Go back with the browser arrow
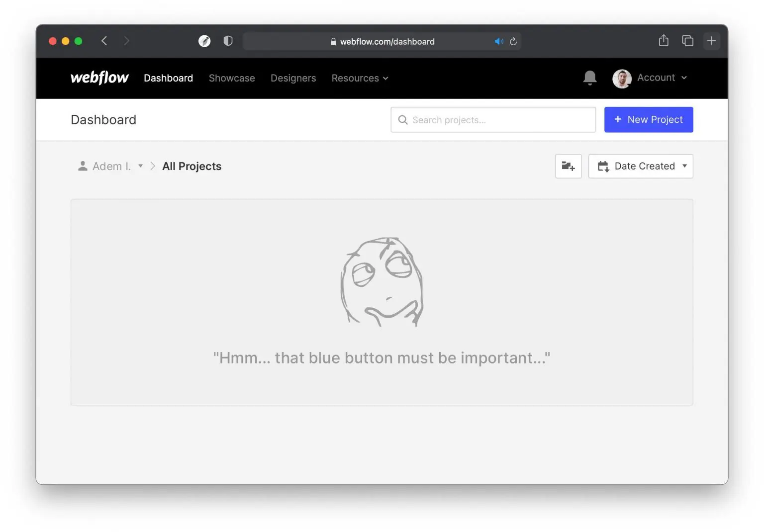The height and width of the screenshot is (532, 764). coord(104,41)
